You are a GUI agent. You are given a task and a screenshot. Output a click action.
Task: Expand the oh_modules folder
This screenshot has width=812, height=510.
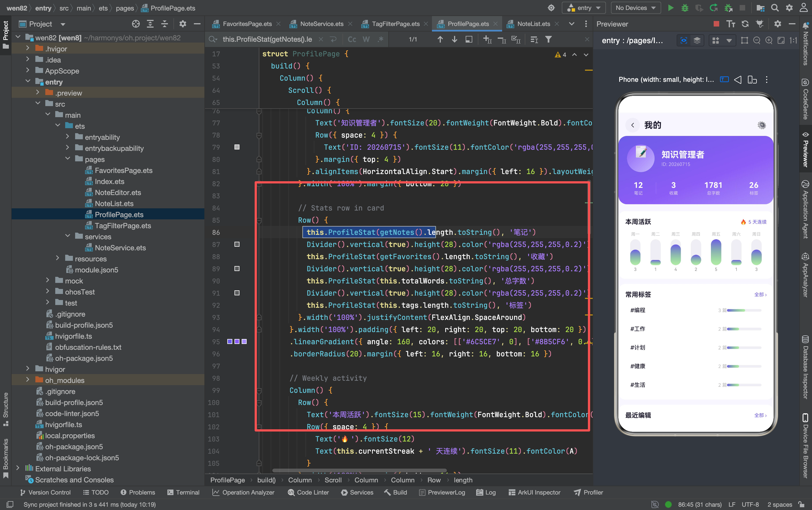28,380
